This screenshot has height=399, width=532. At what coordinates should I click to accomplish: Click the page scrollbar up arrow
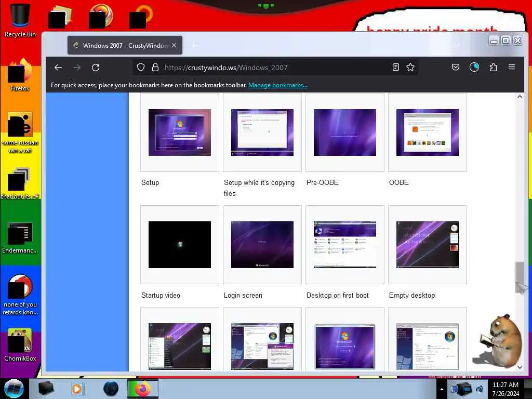520,97
